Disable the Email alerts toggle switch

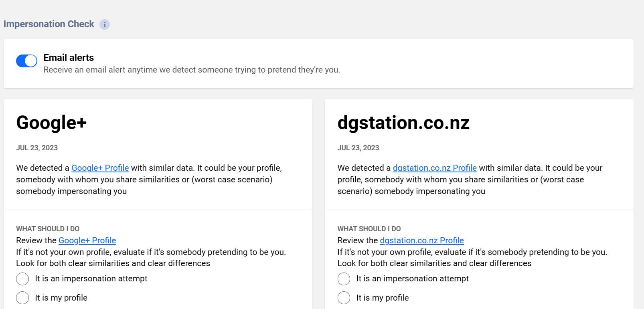pyautogui.click(x=26, y=61)
